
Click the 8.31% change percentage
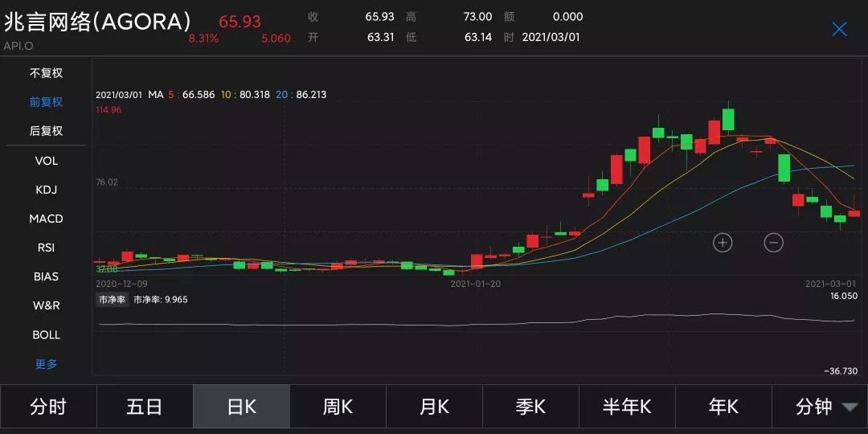203,39
